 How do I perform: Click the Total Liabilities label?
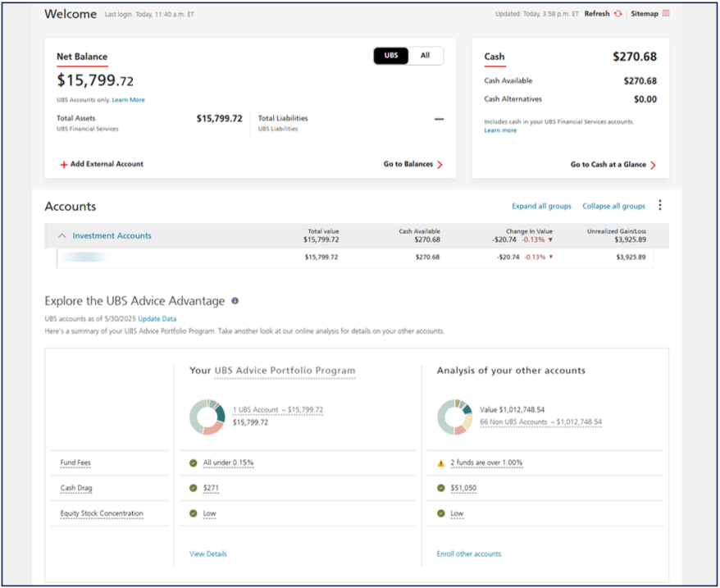click(x=283, y=118)
